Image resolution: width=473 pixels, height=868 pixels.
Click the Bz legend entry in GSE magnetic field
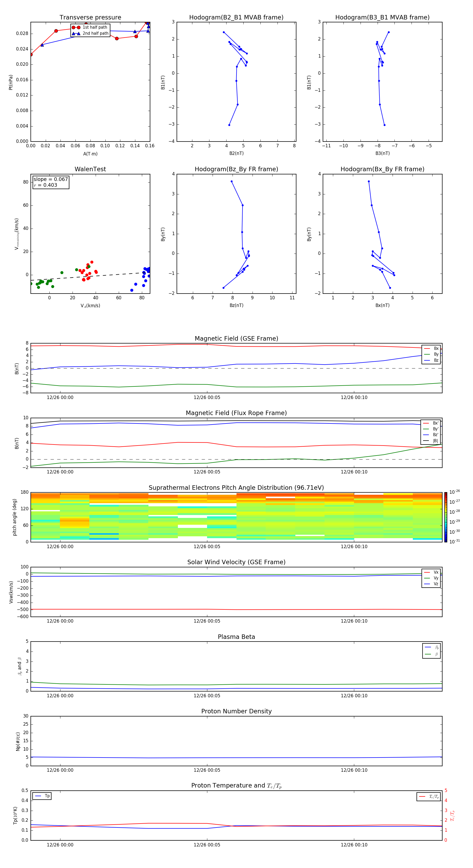coord(431,360)
